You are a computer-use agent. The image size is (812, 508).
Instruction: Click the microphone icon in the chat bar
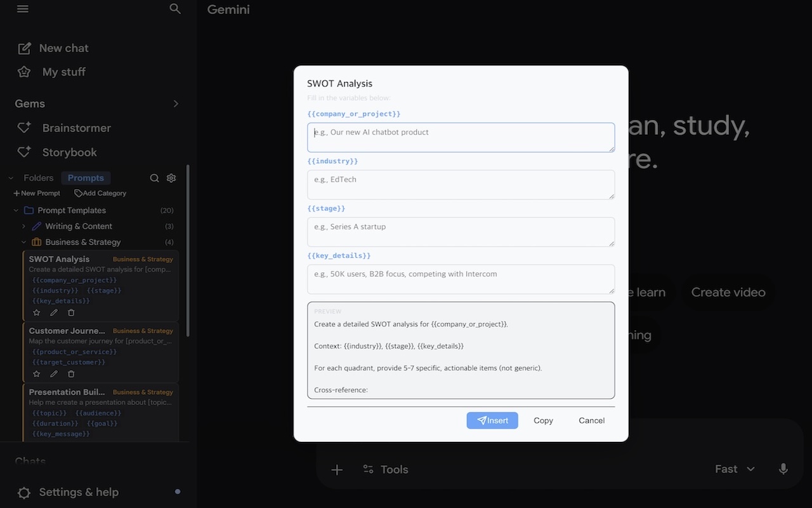(x=783, y=469)
